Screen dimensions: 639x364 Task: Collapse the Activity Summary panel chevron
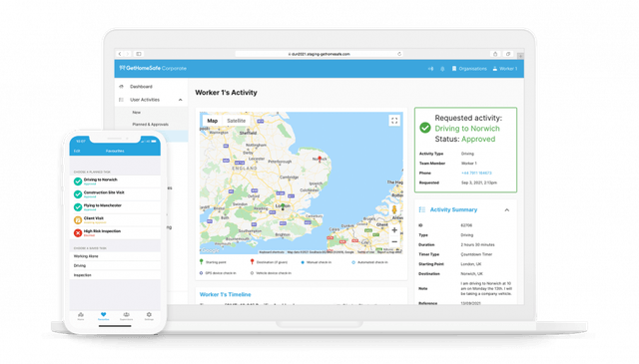point(507,210)
